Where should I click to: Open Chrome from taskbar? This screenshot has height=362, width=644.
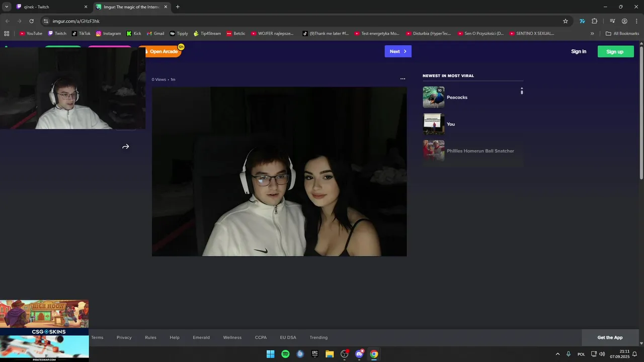374,354
